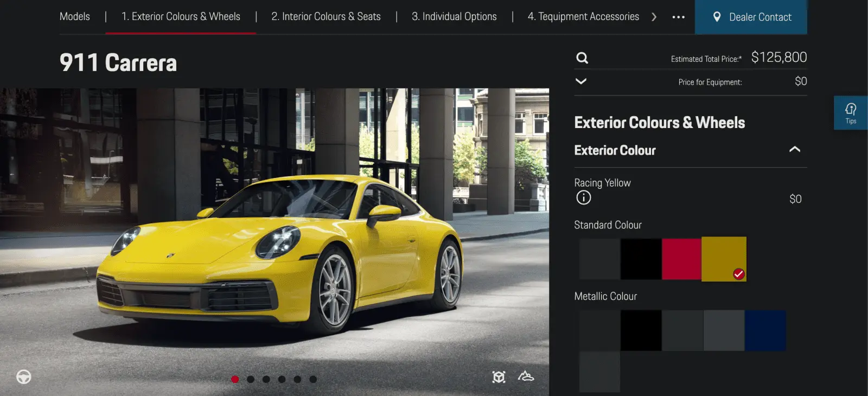Select the last image carousel dot
Screen dimensions: 868x396
point(313,379)
